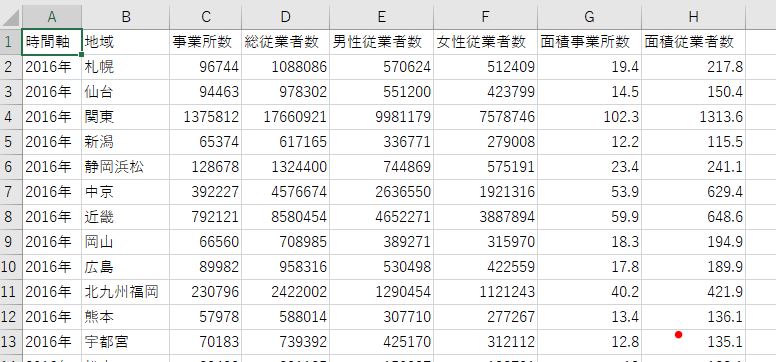
Task: Select column C header
Action: coord(205,17)
